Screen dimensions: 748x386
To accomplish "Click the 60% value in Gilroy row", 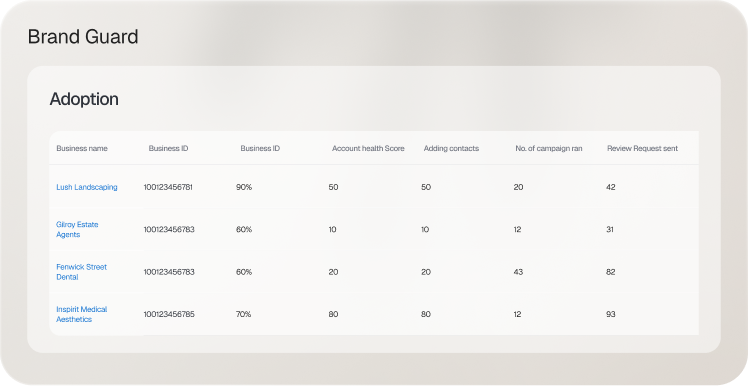I will pos(244,230).
